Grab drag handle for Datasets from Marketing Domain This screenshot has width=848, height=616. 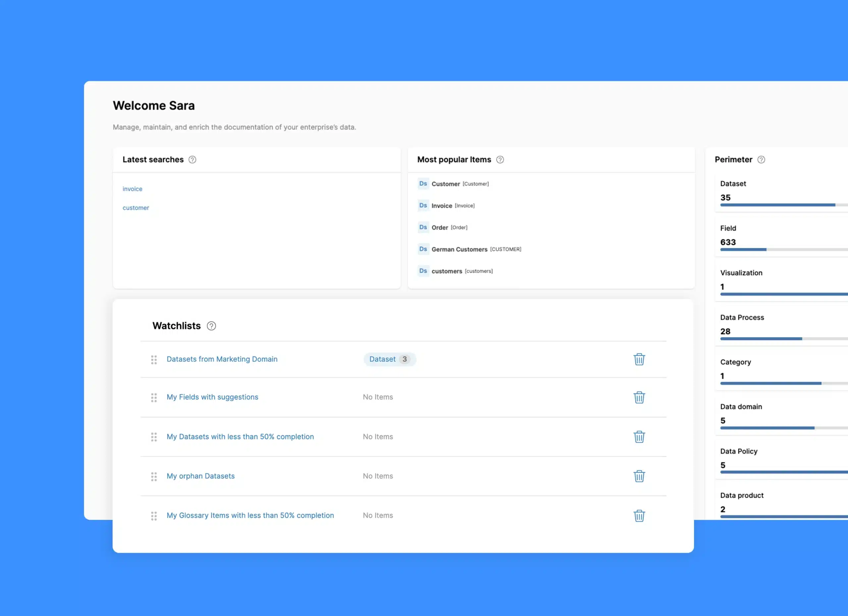pos(154,360)
